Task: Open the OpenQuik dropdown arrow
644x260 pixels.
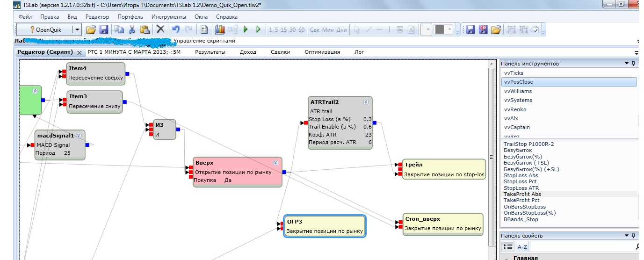Action: click(77, 29)
